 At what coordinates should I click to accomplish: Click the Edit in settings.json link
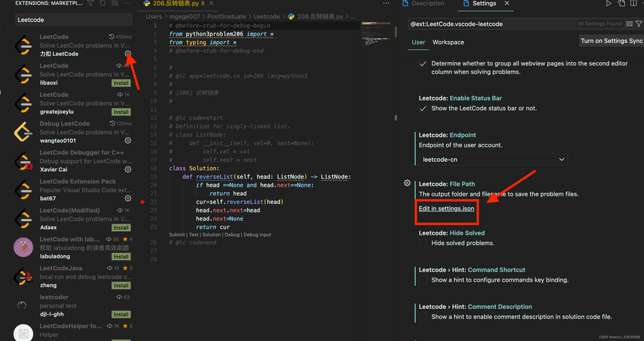click(x=447, y=209)
